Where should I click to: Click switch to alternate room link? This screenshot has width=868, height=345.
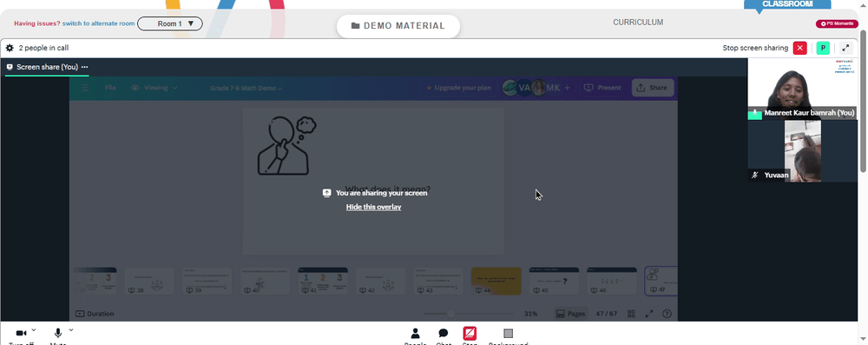pyautogui.click(x=99, y=23)
